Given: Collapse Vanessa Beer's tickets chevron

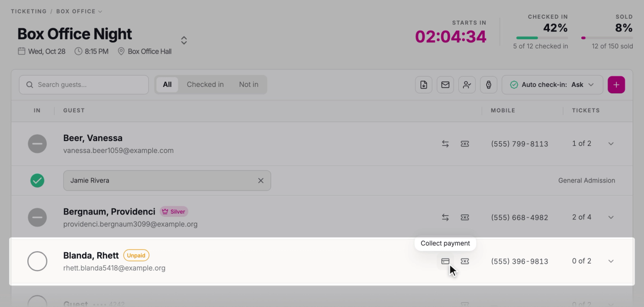Looking at the screenshot, I should pos(611,144).
